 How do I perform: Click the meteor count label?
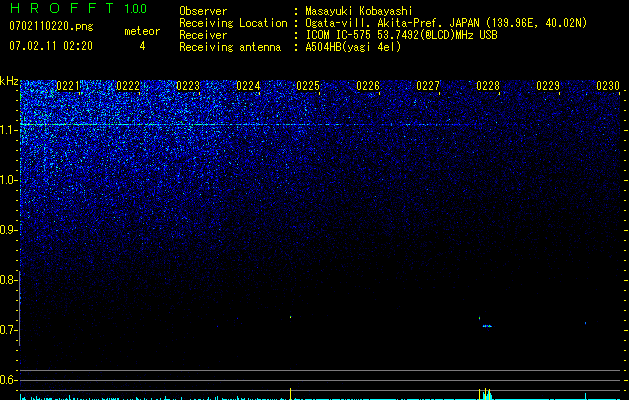[142, 31]
